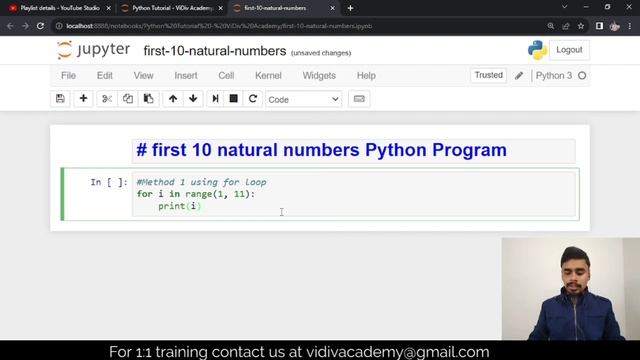Save notebook with the floppy disk icon

(60, 99)
